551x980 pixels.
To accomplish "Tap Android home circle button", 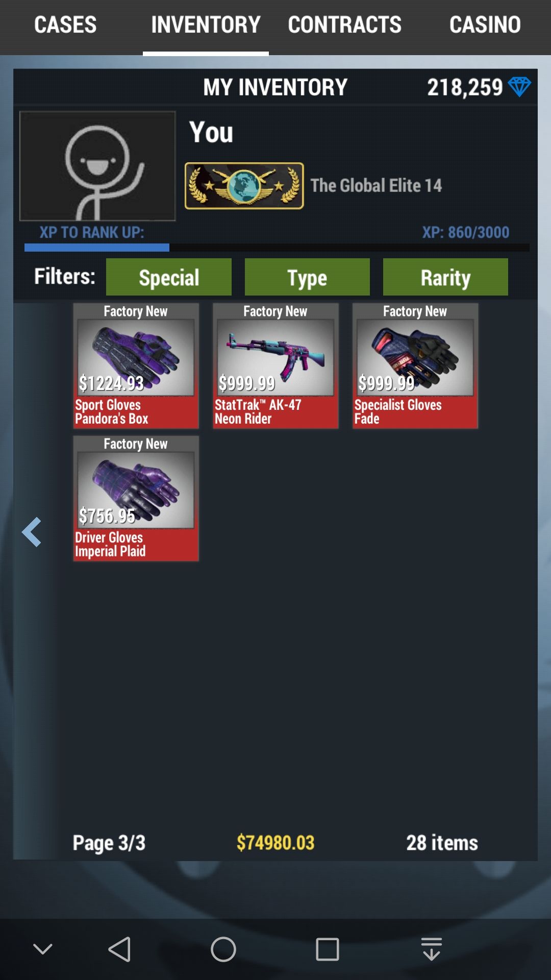I will [223, 949].
